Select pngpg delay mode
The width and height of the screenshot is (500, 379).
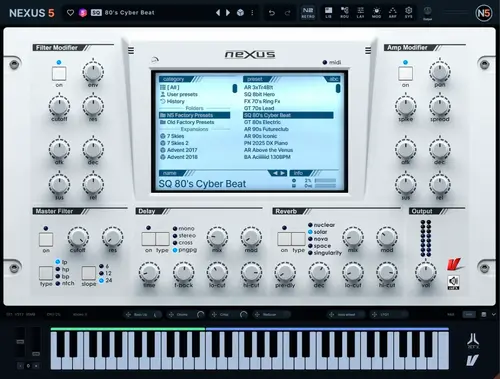(x=185, y=250)
